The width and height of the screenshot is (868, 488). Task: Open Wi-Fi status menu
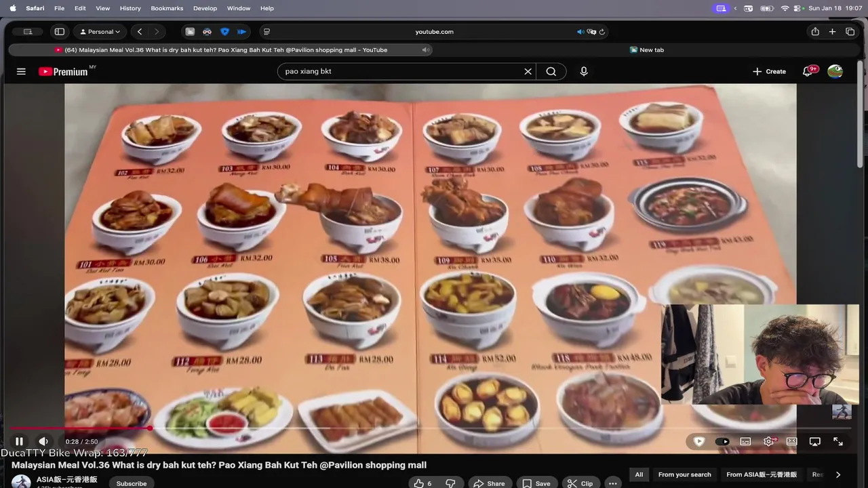click(785, 8)
